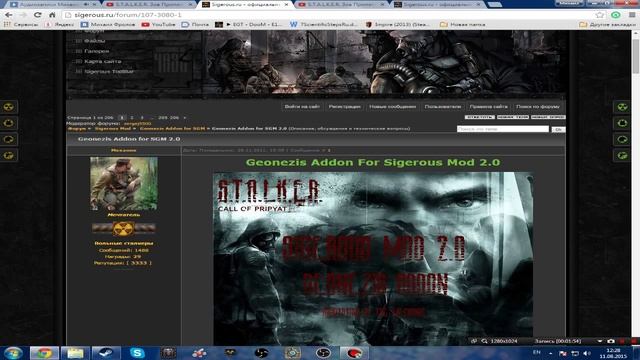Open the EOT - DooM bookmark
640x360 pixels.
pos(249,24)
